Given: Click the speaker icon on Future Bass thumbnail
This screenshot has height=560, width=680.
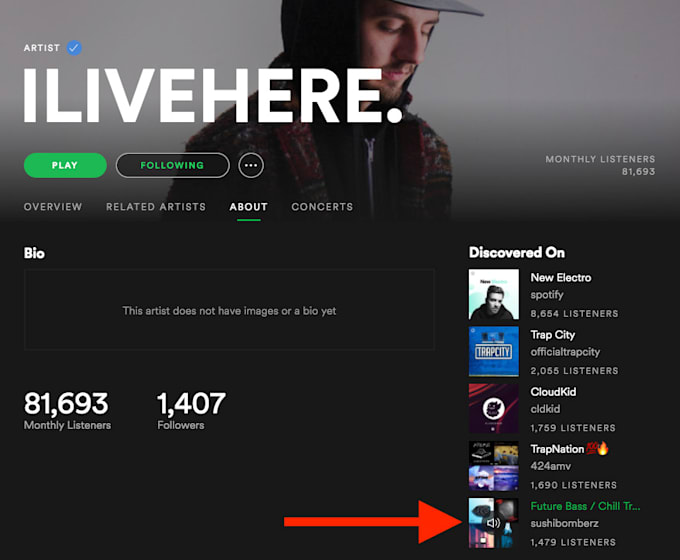Looking at the screenshot, I should (493, 524).
